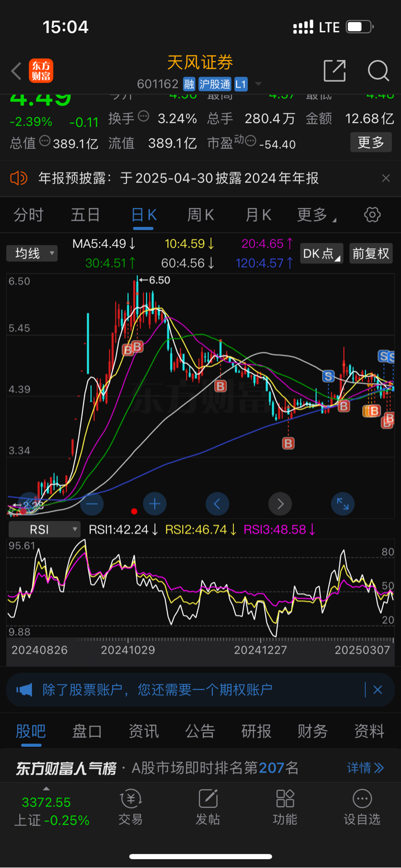The height and width of the screenshot is (868, 401).
Task: Tap 设自选 add to watchlist
Action: 362,807
